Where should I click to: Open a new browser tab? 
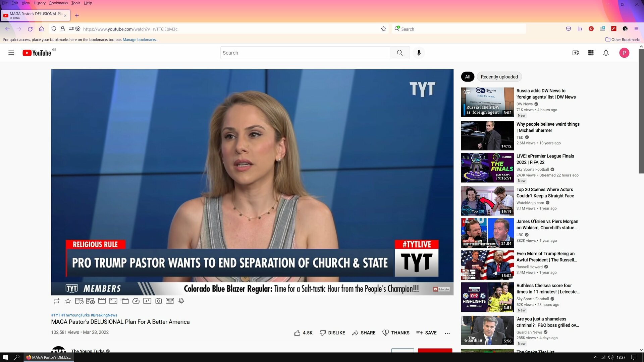pyautogui.click(x=77, y=15)
